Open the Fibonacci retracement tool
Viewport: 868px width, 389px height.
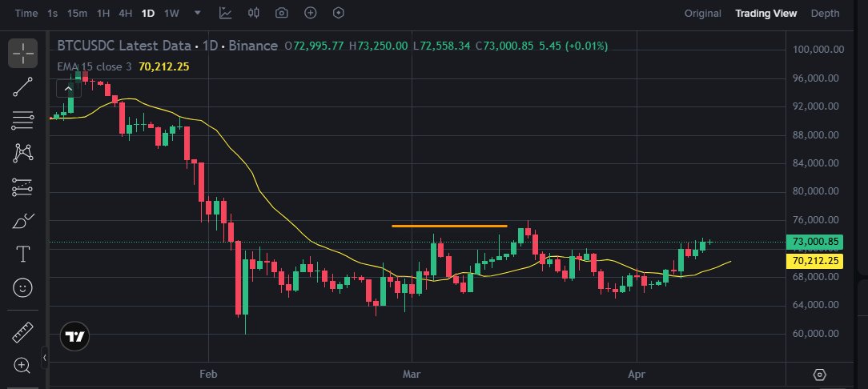click(22, 120)
